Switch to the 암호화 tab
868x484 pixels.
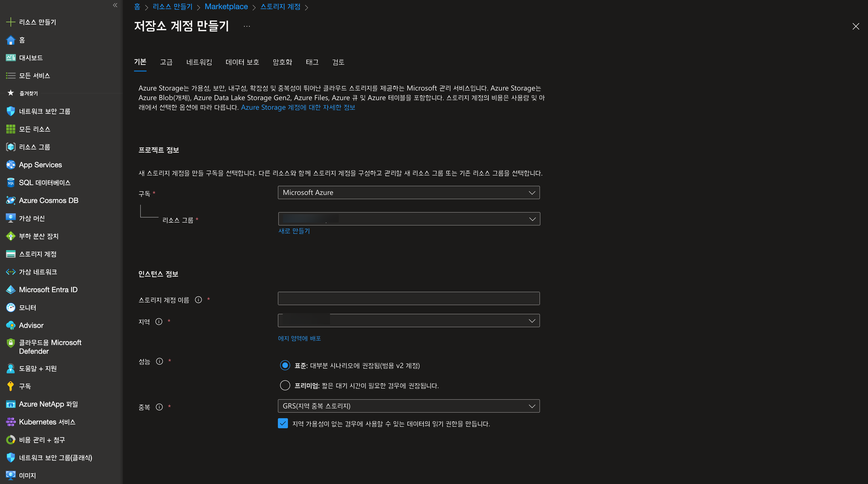tap(282, 62)
